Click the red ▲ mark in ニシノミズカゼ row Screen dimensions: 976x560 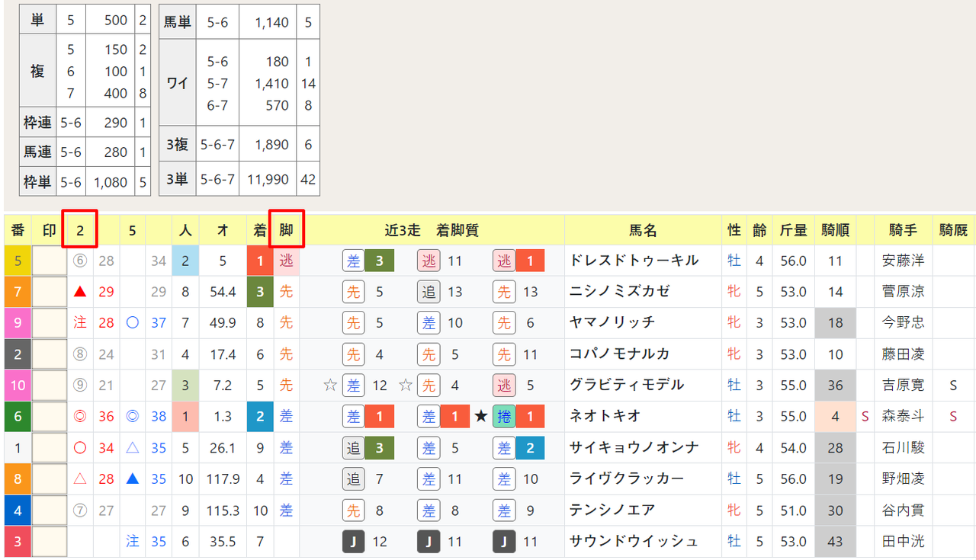click(79, 292)
